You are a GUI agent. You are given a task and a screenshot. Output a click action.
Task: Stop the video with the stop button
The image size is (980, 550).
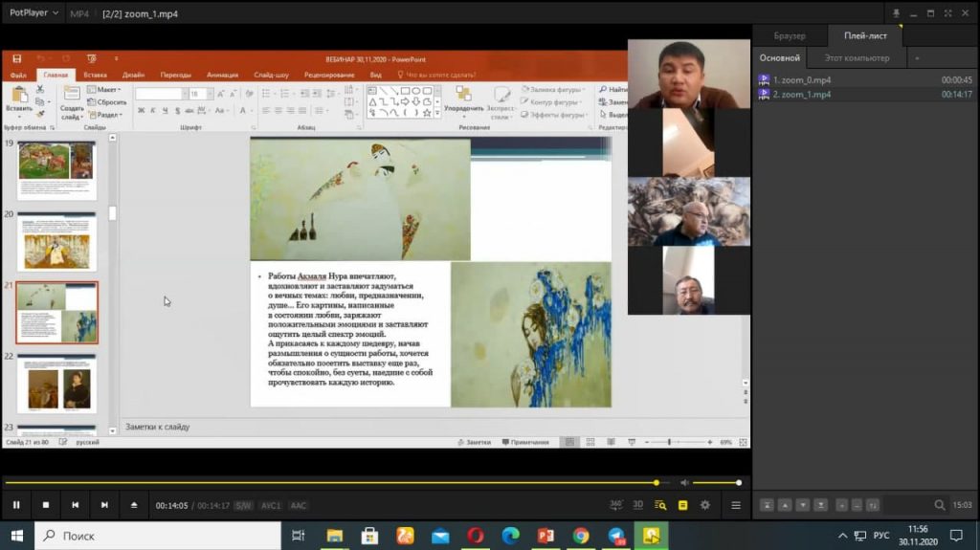45,505
